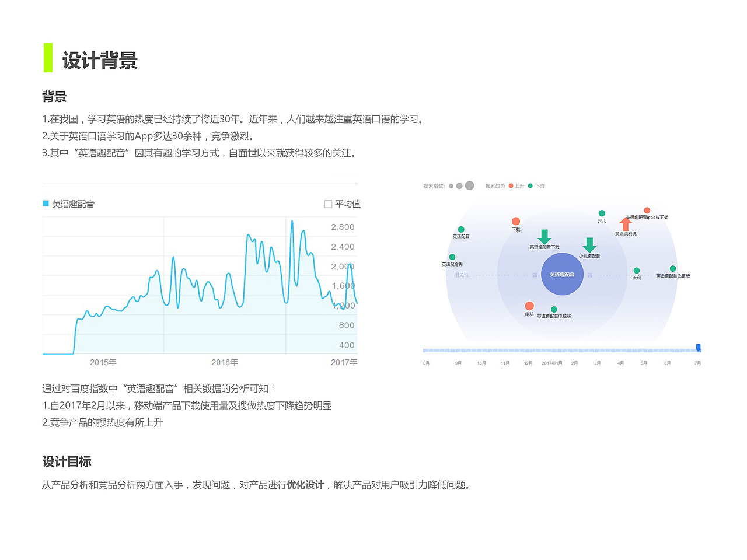Click the green 下降 legend dot
This screenshot has width=747, height=560.
click(530, 186)
